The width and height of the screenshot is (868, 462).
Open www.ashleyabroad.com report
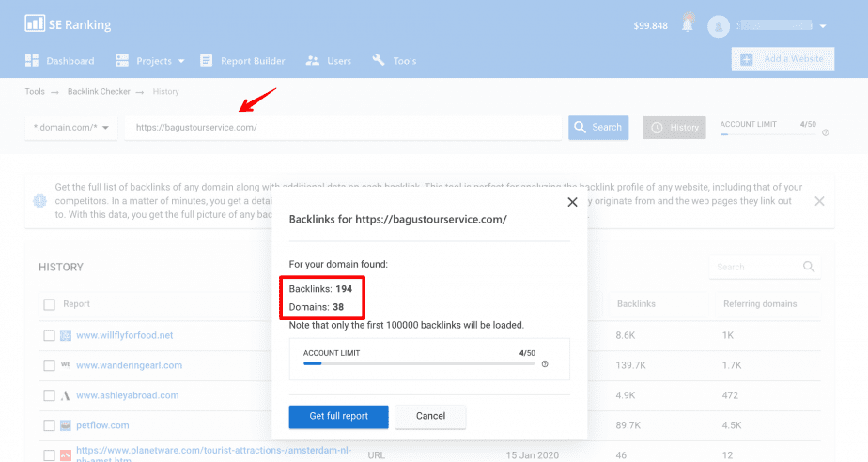point(128,395)
